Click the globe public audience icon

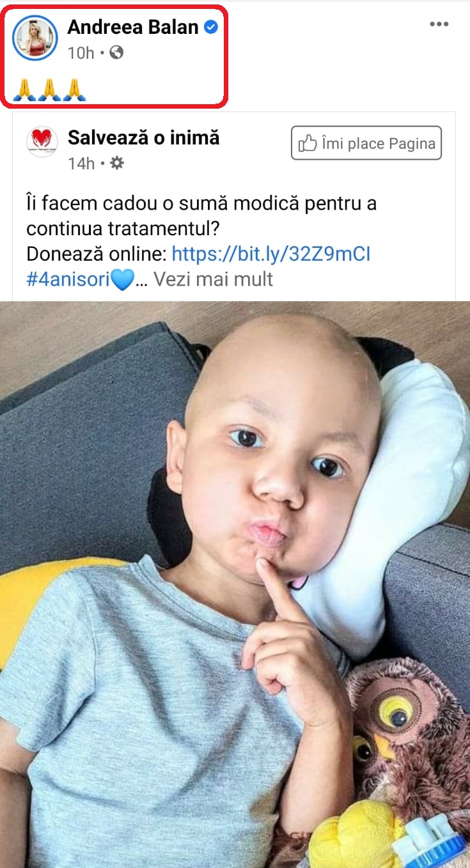point(116,52)
